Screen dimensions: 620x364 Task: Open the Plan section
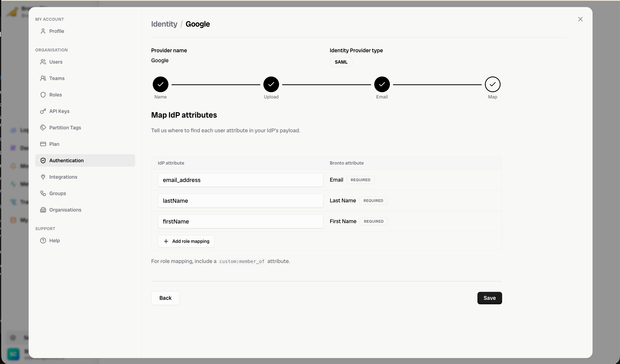(x=85, y=144)
